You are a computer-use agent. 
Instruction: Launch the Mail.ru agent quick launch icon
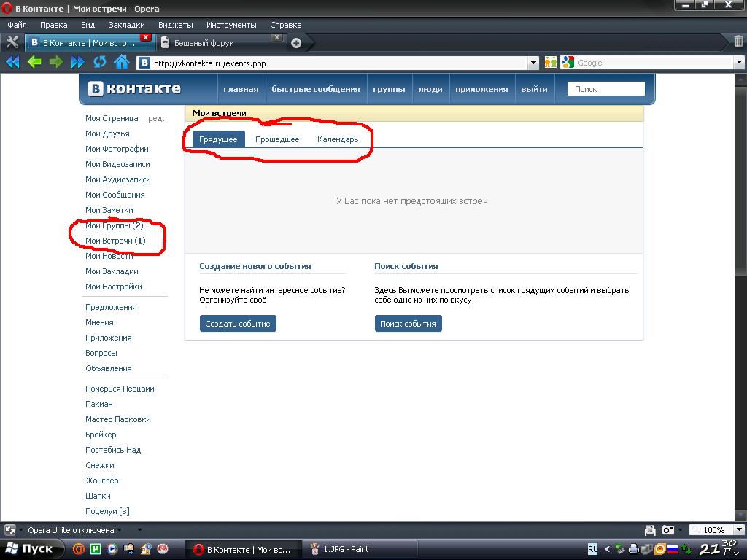[79, 549]
